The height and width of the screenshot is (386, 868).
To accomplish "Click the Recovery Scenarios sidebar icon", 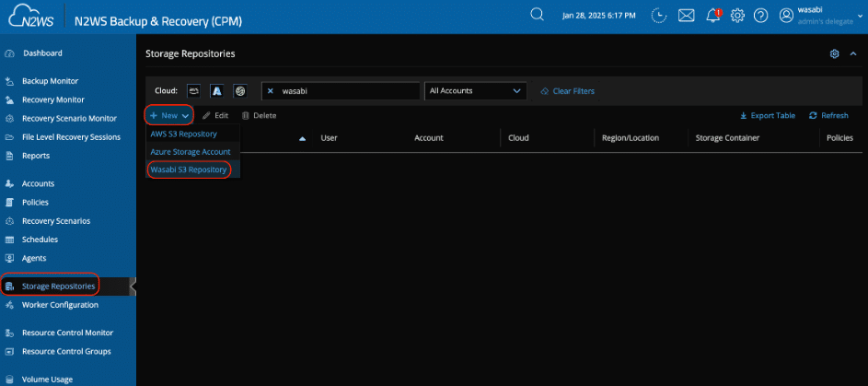I will [9, 221].
